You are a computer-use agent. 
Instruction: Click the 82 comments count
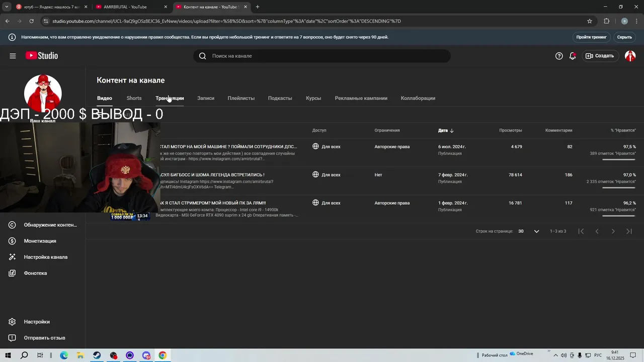[570, 147]
